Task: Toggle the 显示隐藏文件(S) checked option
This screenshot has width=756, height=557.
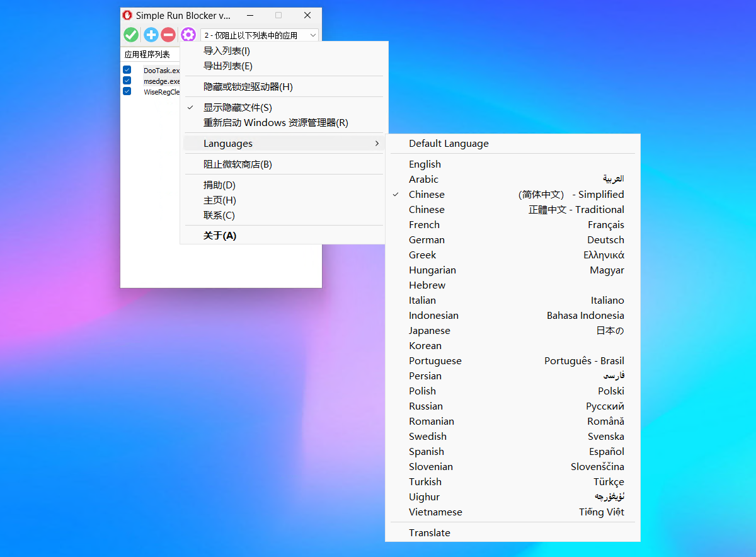Action: (x=283, y=108)
